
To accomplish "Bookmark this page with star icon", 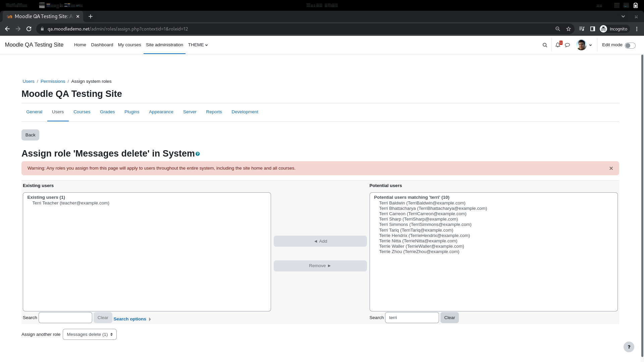I will [569, 29].
